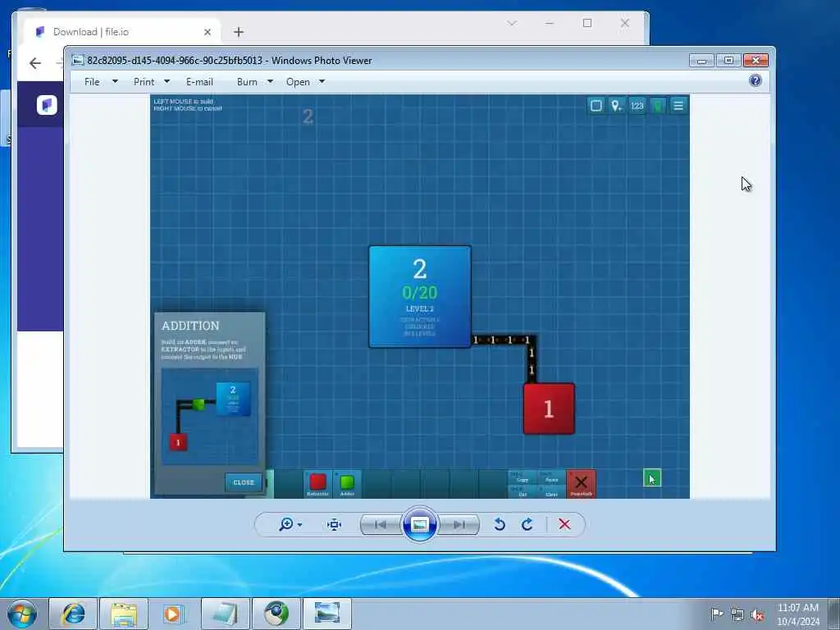Click the Copy button in game toolbar
840x630 pixels.
coord(522,477)
